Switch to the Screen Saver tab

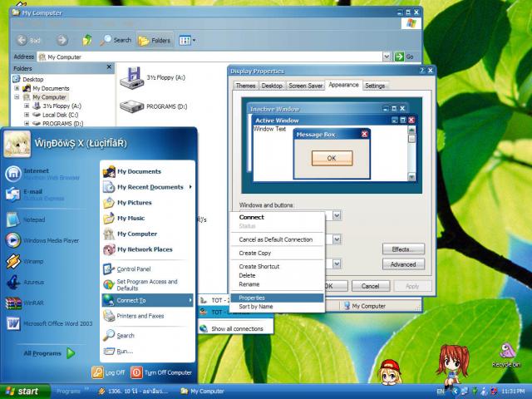(x=305, y=86)
